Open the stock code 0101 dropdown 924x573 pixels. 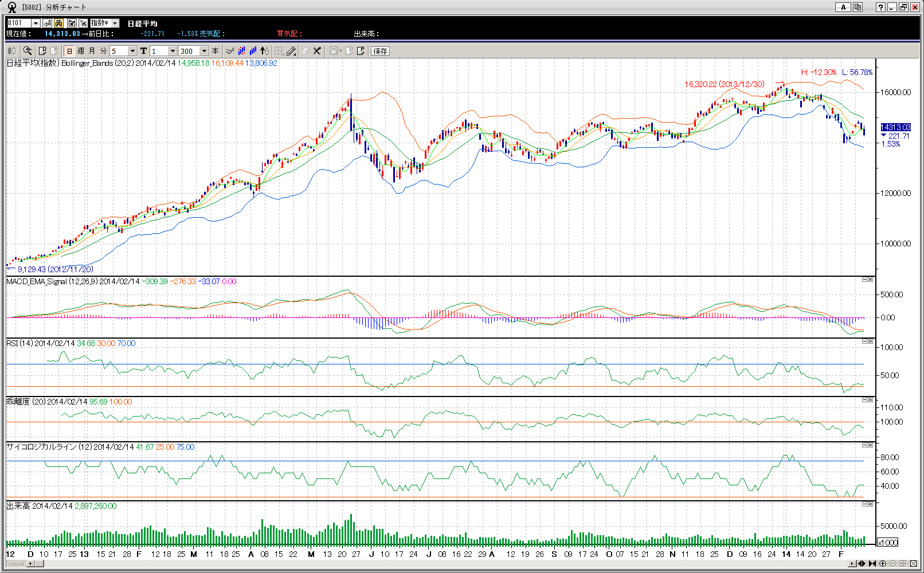point(36,23)
